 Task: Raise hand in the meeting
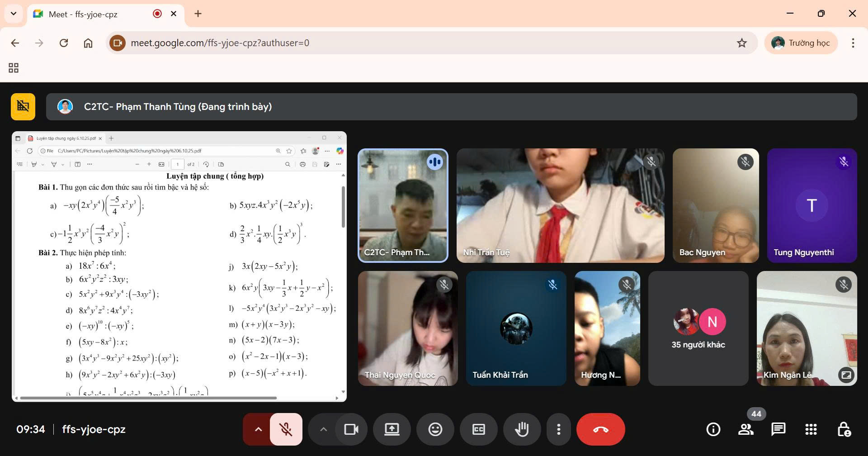click(522, 429)
